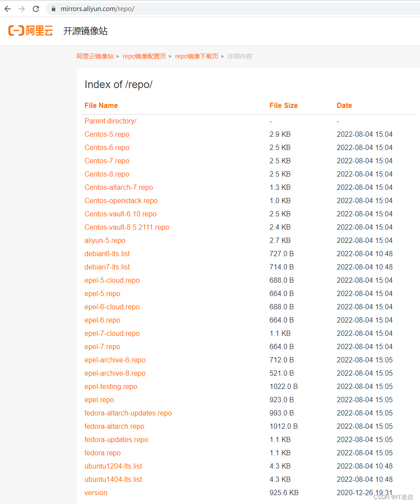Screen dimensions: 420x504
Task: Open the Centos-8.repo file
Action: pos(107,174)
